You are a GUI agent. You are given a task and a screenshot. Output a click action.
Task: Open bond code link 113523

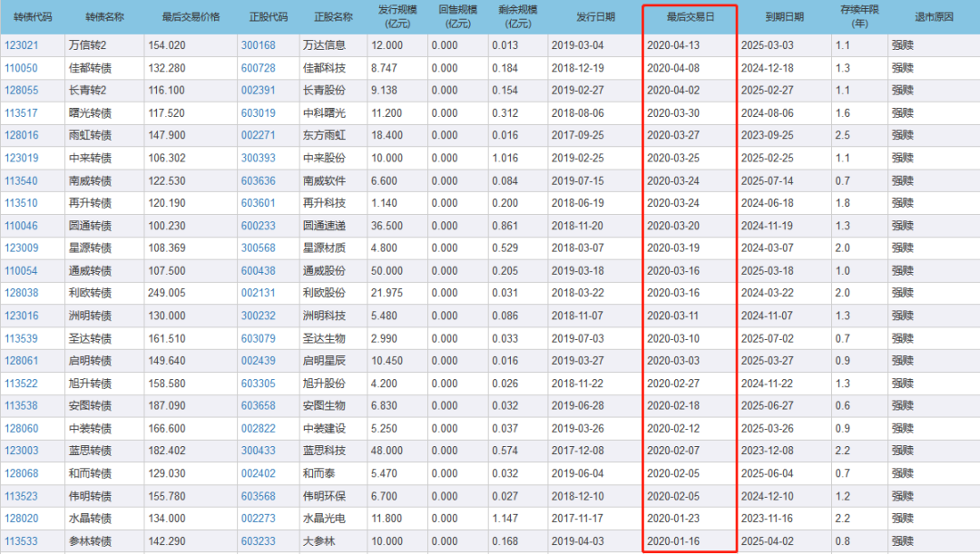(21, 497)
